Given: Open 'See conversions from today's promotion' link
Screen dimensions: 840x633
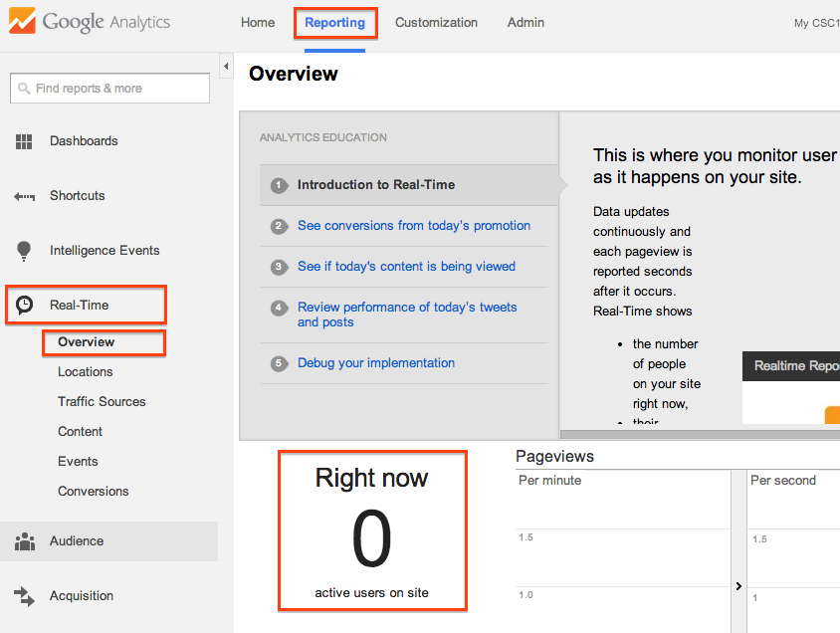Looking at the screenshot, I should (x=413, y=226).
